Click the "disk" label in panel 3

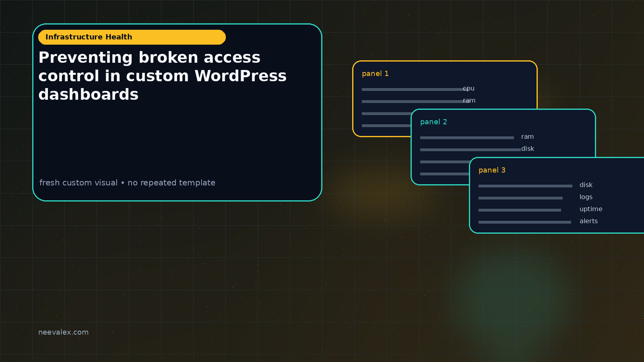pyautogui.click(x=586, y=185)
